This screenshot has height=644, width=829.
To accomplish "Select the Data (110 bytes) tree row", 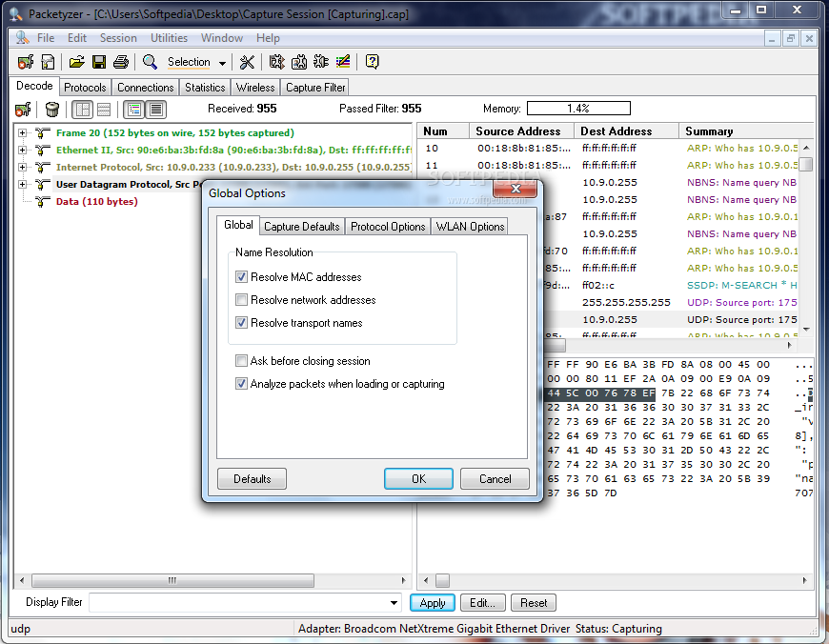I will [97, 201].
